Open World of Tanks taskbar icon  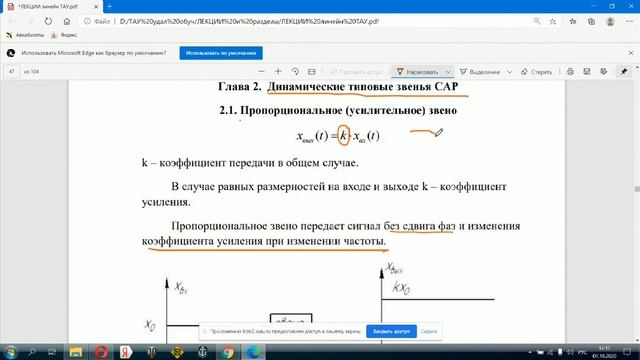pos(152,352)
